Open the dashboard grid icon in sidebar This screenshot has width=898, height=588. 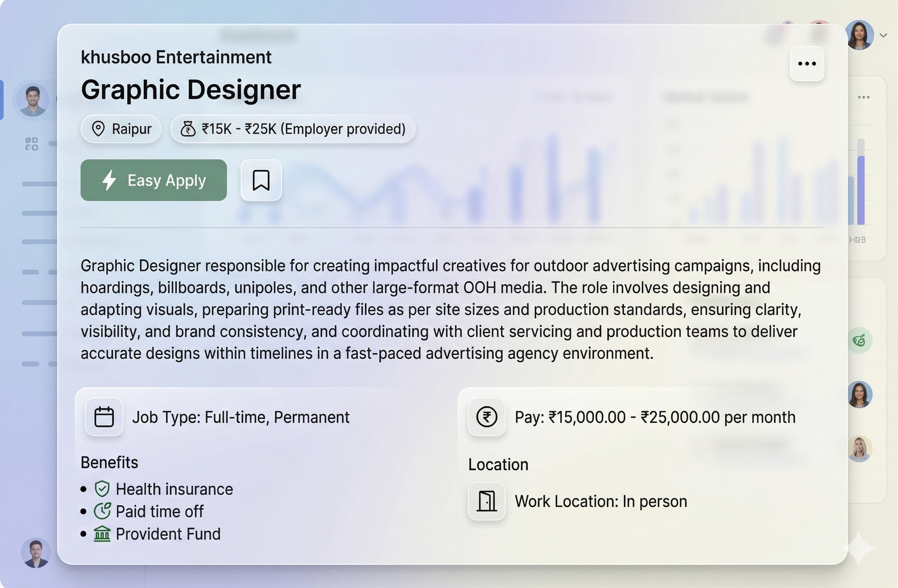pos(32,144)
